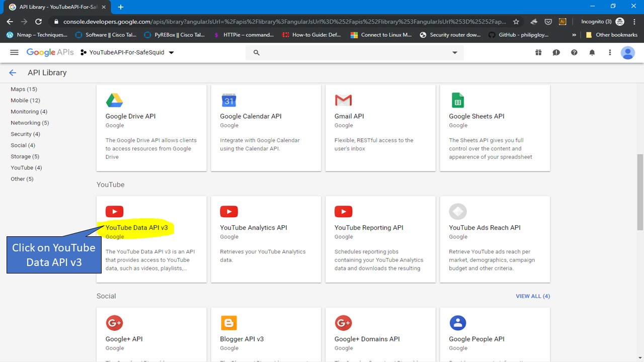Image resolution: width=644 pixels, height=362 pixels.
Task: Open the Google+ Domains API card title
Action: (x=367, y=339)
